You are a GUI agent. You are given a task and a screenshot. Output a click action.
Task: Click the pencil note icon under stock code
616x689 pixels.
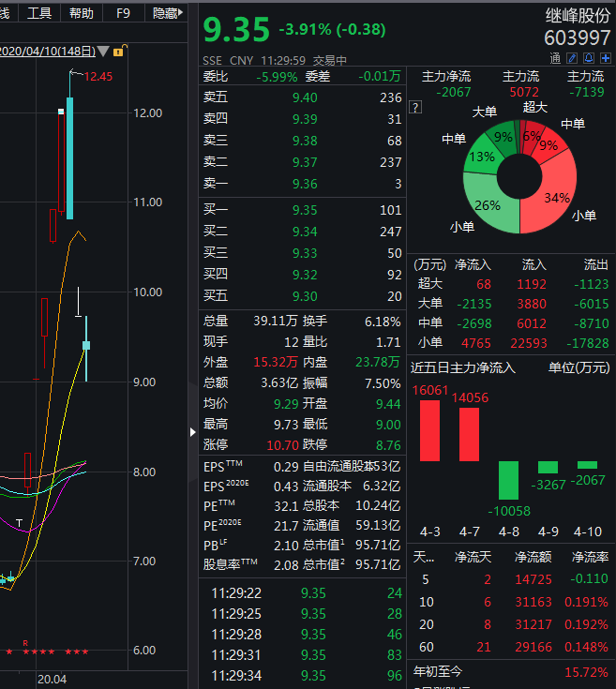coord(572,58)
